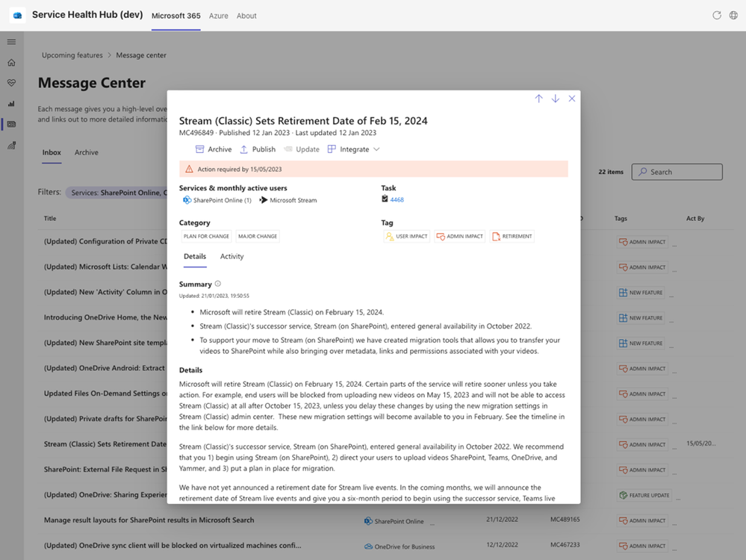Click ADMIN IMPACT tag in Manage result layouts row
The image size is (746, 560).
tap(642, 520)
